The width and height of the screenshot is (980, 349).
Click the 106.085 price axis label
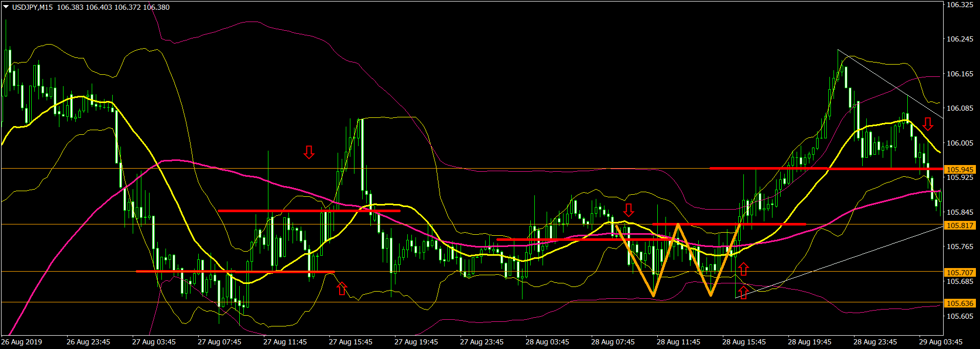point(960,108)
